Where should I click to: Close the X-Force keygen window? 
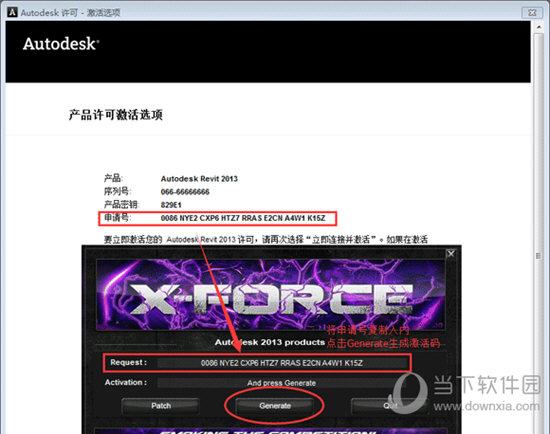tap(451, 253)
